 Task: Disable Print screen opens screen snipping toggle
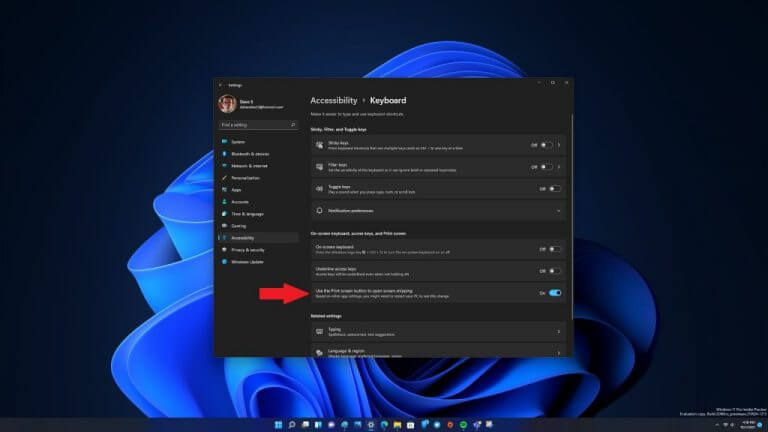pos(555,293)
